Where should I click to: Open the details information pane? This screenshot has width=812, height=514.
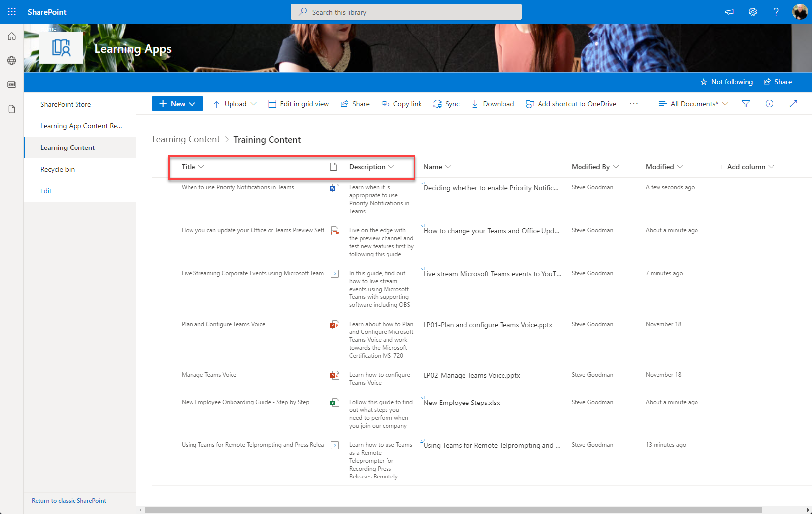(x=769, y=104)
